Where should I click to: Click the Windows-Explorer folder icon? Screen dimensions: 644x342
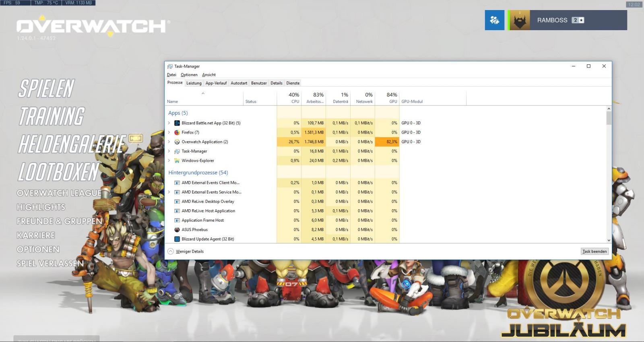(x=177, y=161)
